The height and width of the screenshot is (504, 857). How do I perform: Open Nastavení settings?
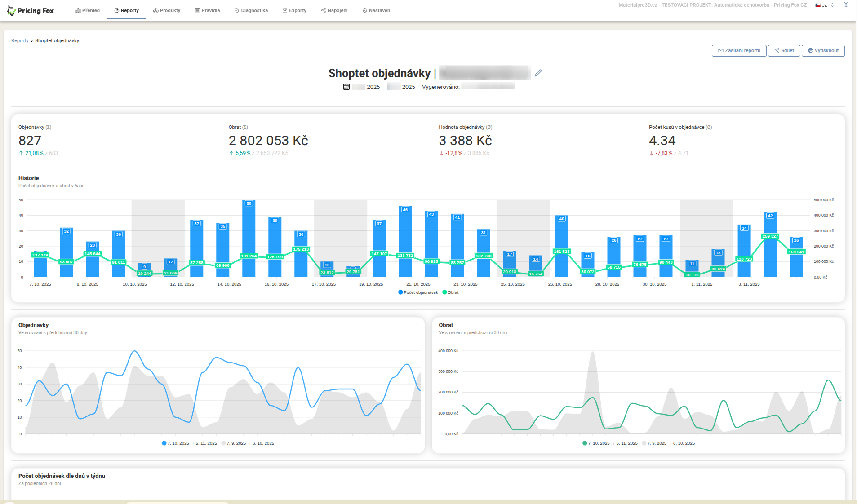click(x=377, y=10)
